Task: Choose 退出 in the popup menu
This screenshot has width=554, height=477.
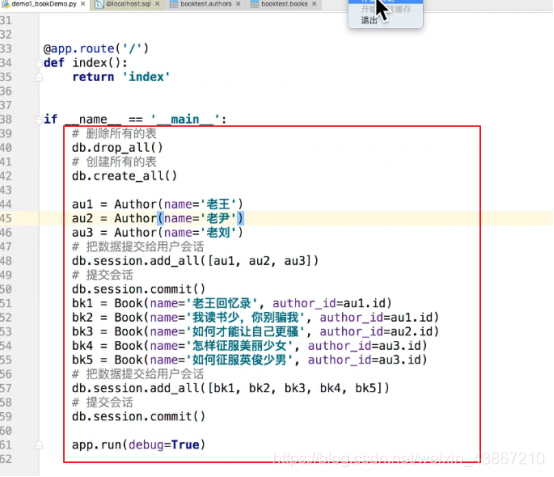Action: [x=369, y=20]
